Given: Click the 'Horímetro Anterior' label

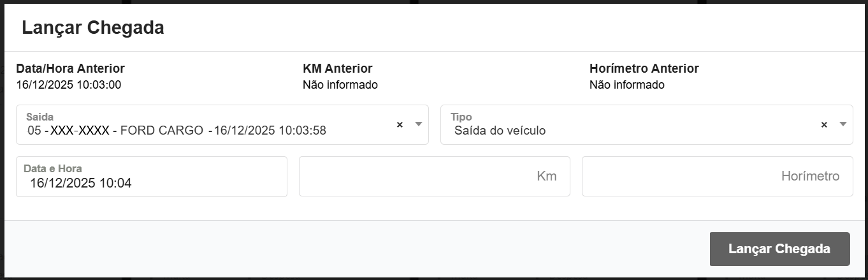Looking at the screenshot, I should [x=644, y=68].
